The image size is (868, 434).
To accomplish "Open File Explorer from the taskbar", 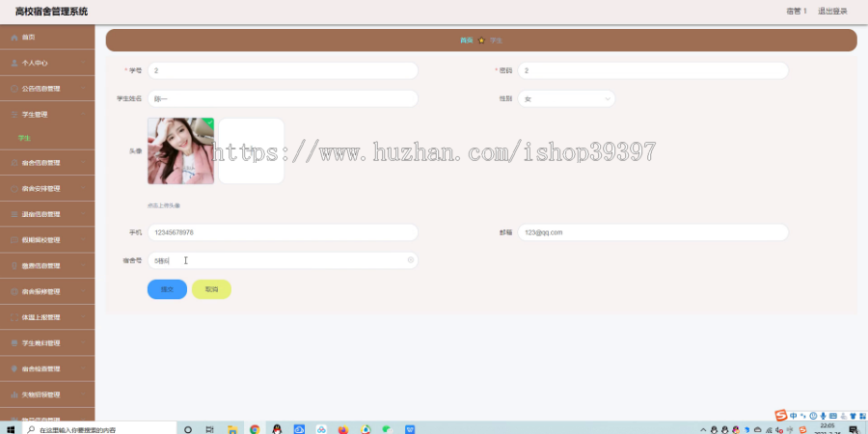I will point(232,429).
